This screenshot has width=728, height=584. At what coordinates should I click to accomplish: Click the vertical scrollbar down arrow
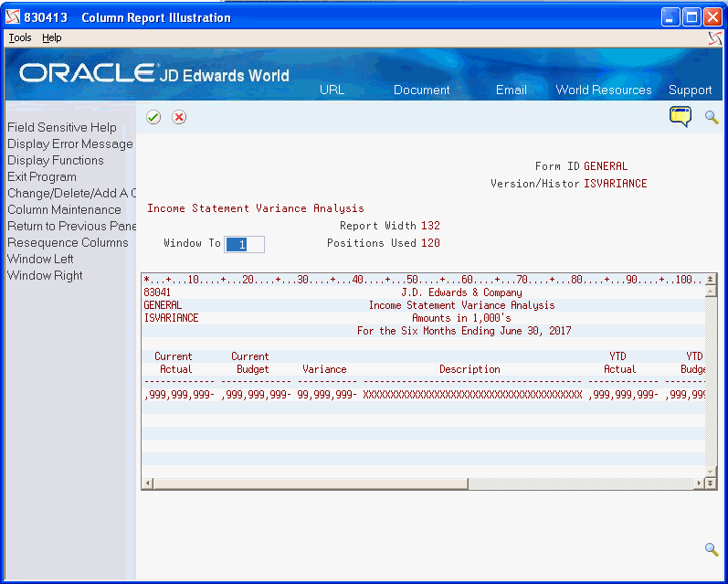pyautogui.click(x=710, y=472)
